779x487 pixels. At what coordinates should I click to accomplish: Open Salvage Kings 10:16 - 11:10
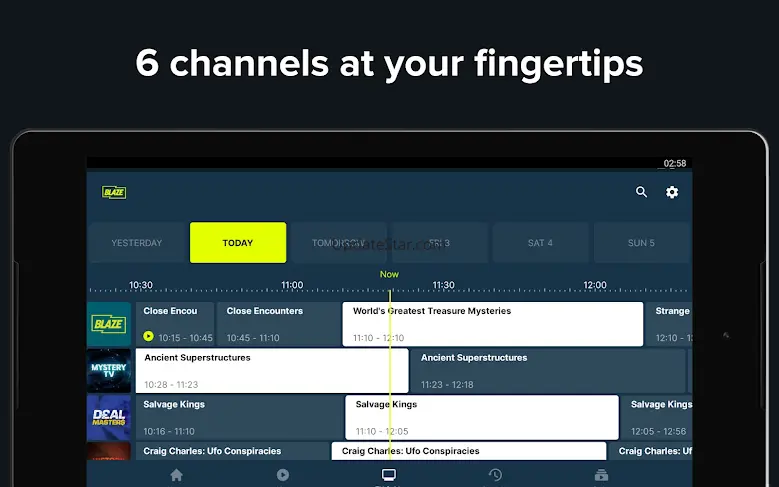(239, 417)
